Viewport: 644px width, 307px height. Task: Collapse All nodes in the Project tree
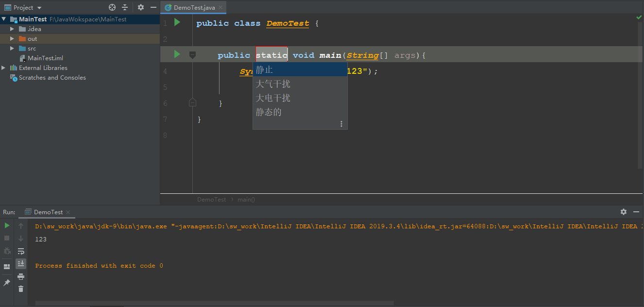[125, 7]
